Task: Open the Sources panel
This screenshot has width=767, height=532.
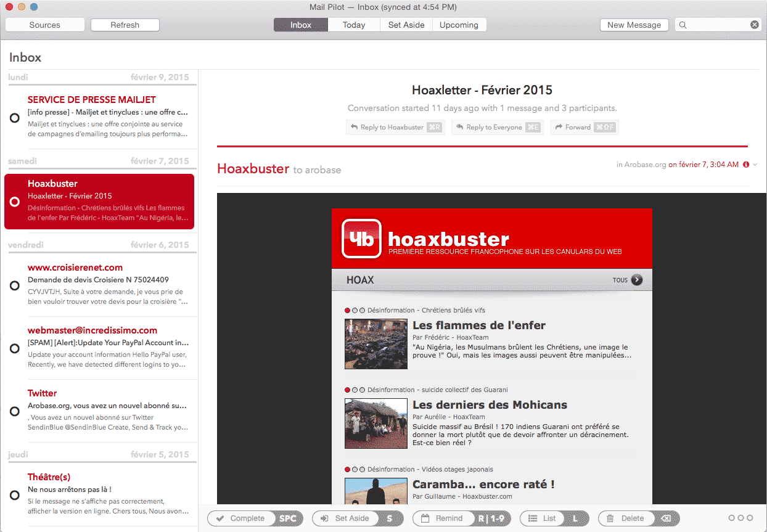Action: click(x=45, y=25)
